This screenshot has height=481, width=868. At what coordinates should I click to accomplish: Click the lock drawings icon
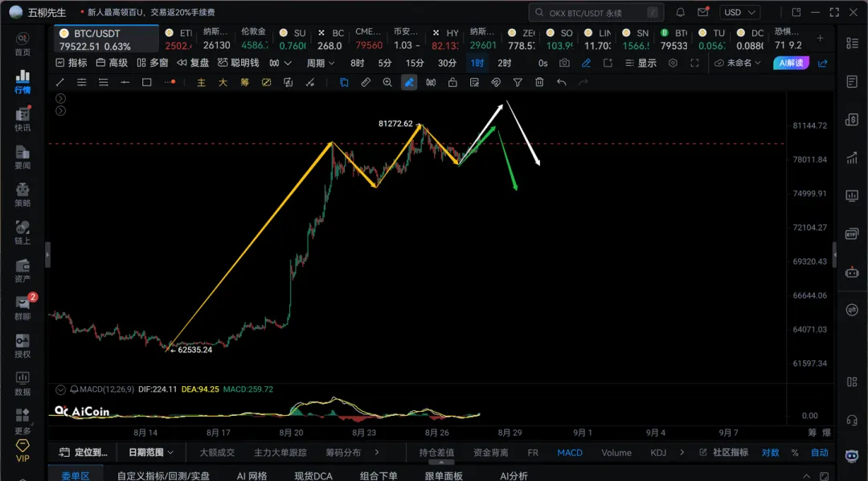click(x=452, y=83)
